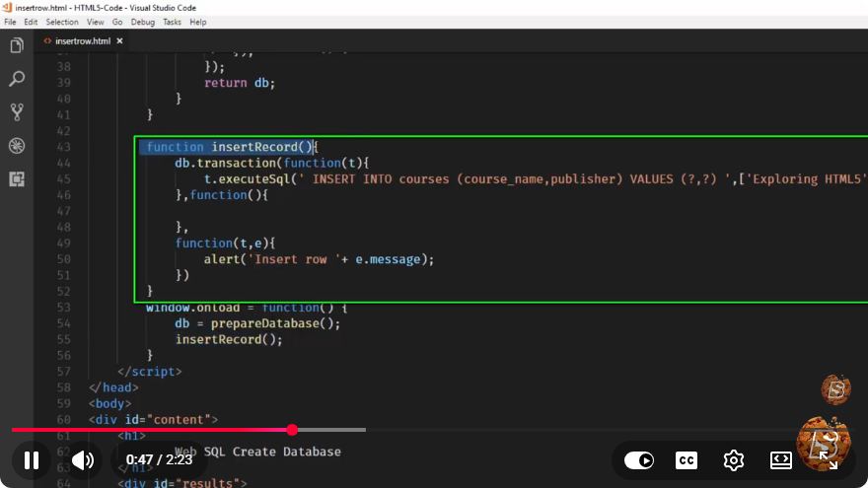Open the Explorer files icon
The height and width of the screenshot is (488, 868).
(17, 45)
